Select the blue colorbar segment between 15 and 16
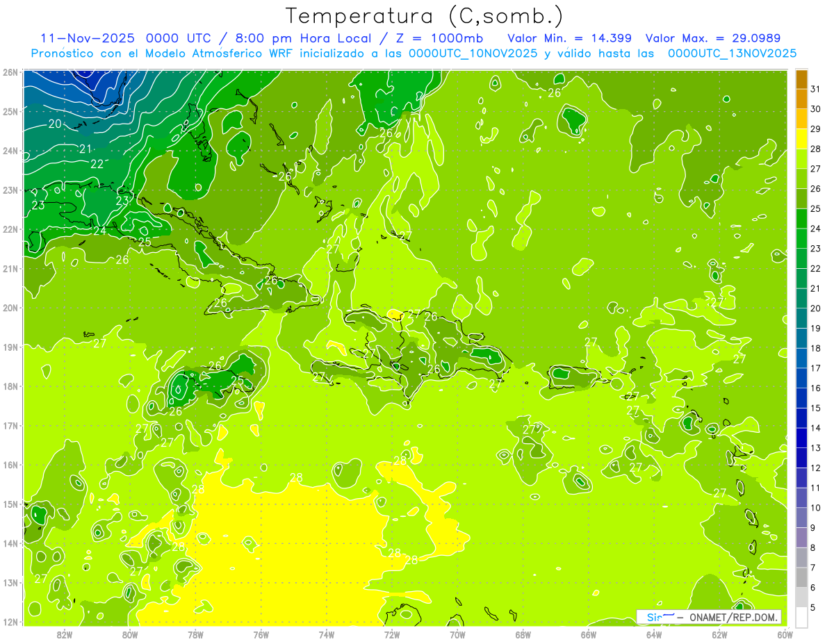The width and height of the screenshot is (834, 644). tap(801, 398)
